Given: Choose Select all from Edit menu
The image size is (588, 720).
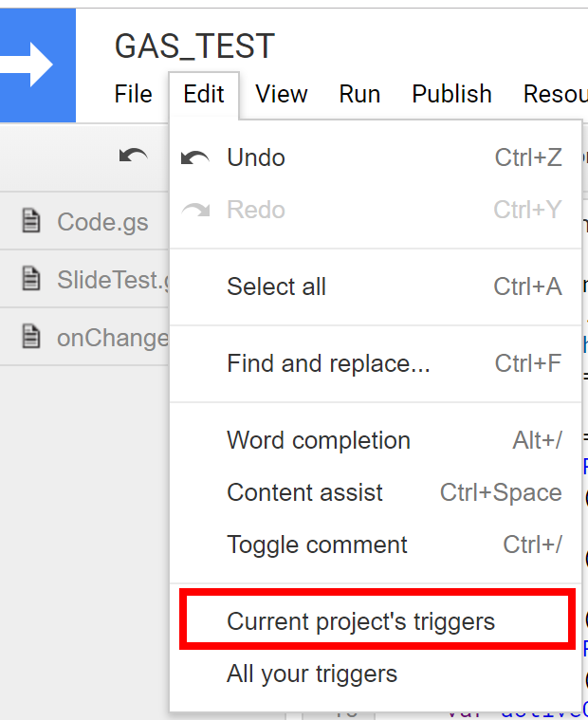Looking at the screenshot, I should click(376, 287).
